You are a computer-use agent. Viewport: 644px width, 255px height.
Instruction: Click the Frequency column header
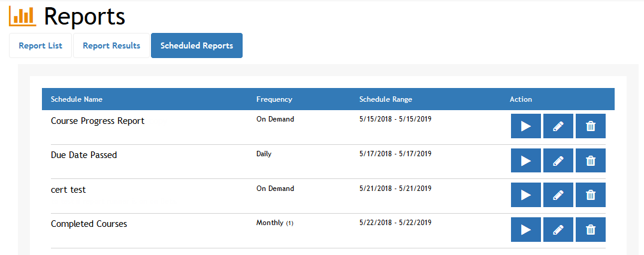click(274, 99)
